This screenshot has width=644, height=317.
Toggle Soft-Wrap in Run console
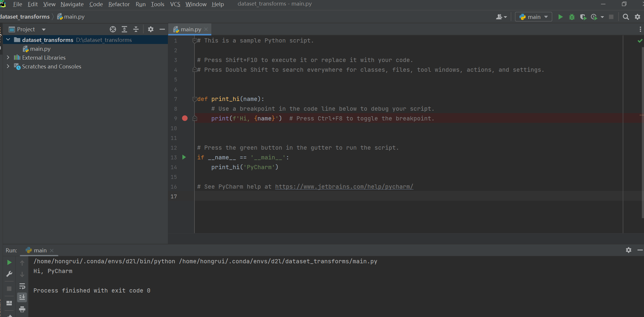coord(22,286)
